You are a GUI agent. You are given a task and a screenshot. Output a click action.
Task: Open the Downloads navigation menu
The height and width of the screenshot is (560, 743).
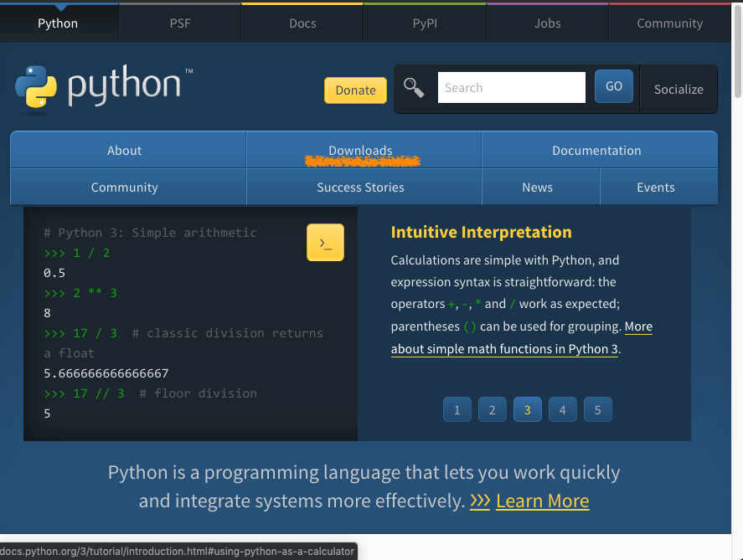point(364,150)
